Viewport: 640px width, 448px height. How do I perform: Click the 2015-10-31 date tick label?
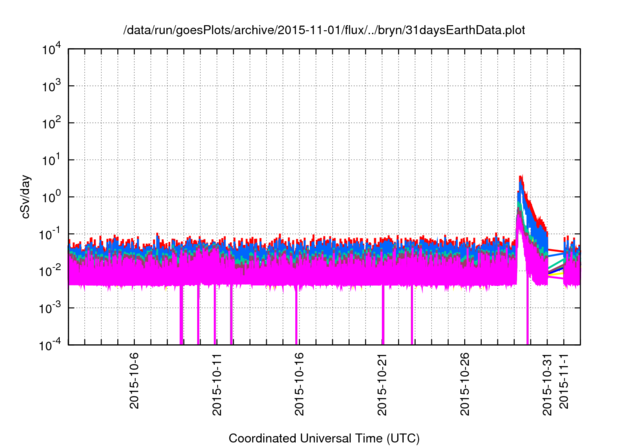click(547, 384)
